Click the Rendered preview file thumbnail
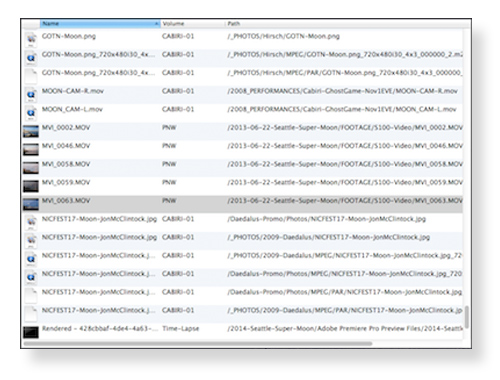Image resolution: width=500 pixels, height=380 pixels. pos(31,332)
